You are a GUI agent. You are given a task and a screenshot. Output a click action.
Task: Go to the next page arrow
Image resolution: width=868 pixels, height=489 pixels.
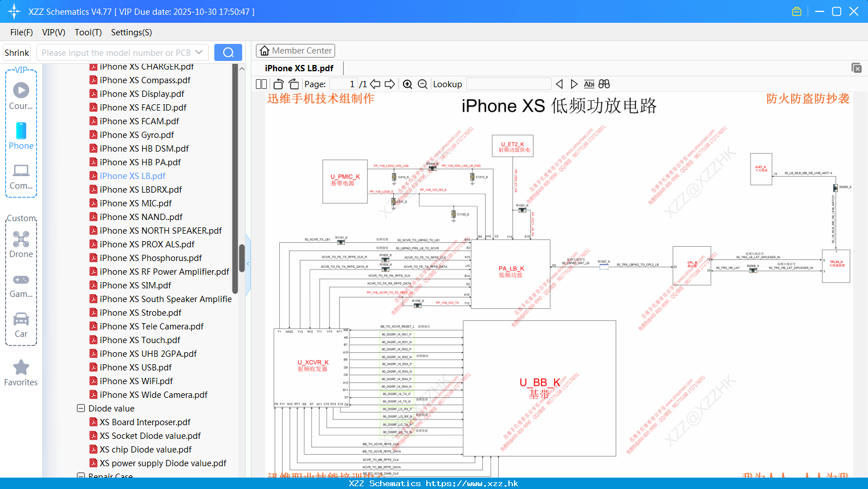pyautogui.click(x=390, y=84)
